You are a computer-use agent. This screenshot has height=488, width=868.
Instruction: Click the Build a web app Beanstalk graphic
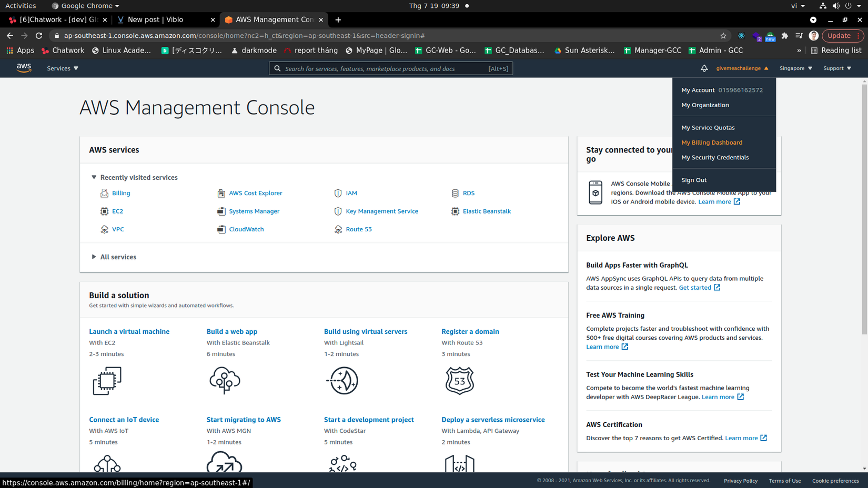pyautogui.click(x=225, y=381)
